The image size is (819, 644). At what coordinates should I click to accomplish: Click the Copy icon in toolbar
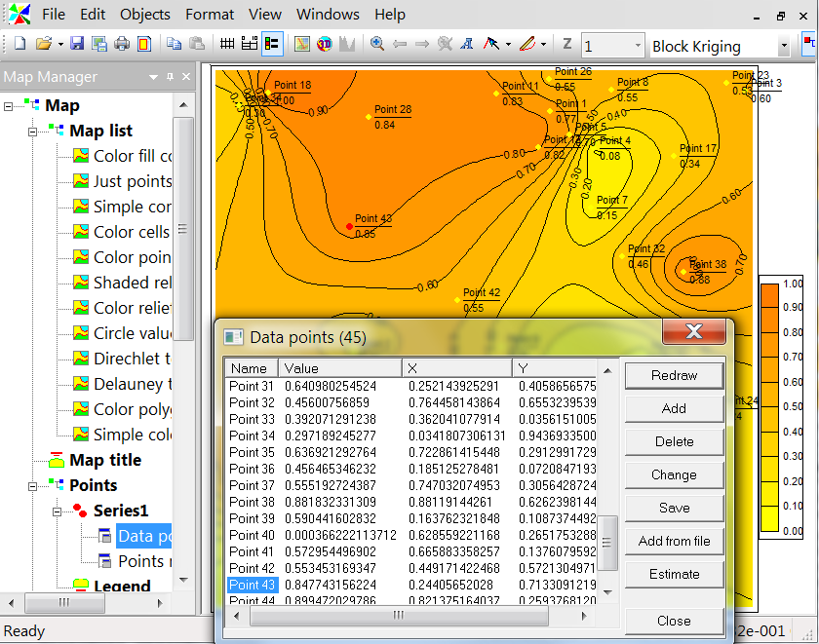pyautogui.click(x=175, y=44)
